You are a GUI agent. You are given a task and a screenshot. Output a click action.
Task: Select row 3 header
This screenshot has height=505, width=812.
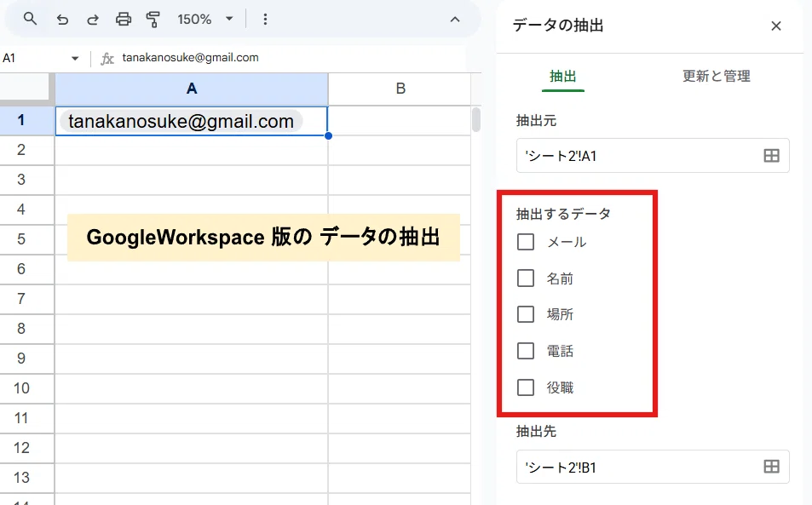[27, 180]
